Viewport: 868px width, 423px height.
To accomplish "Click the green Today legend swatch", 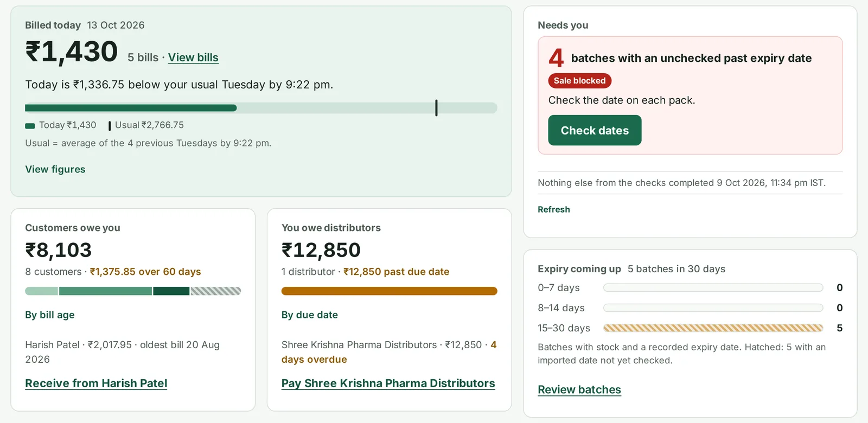I will click(30, 126).
